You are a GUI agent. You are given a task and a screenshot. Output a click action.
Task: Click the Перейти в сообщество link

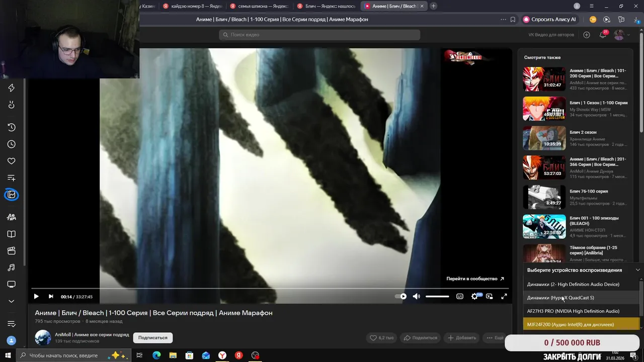(475, 279)
